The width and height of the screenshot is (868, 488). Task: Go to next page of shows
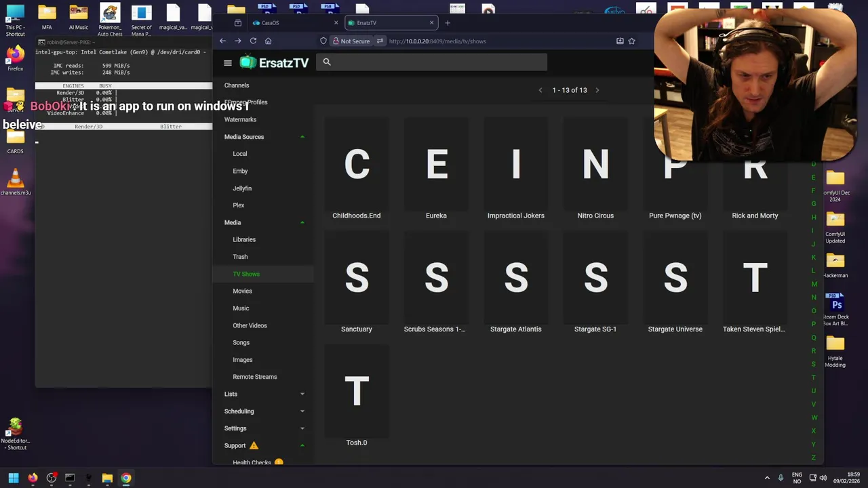click(597, 90)
